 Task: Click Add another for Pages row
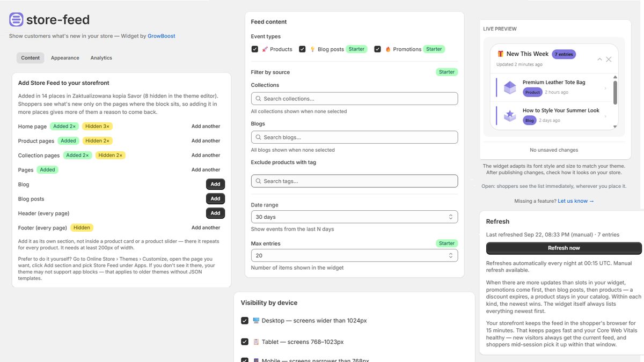tap(206, 170)
